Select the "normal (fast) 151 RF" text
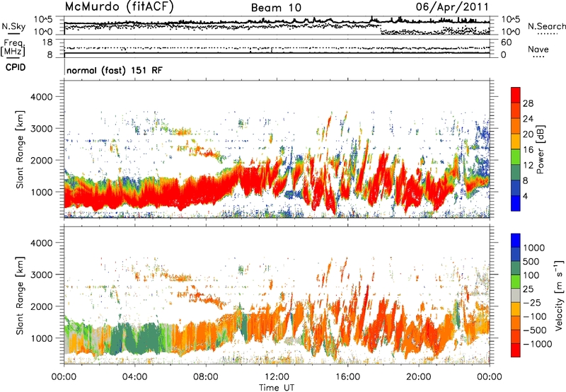Viewport: 566px width, 392px height. pos(115,70)
